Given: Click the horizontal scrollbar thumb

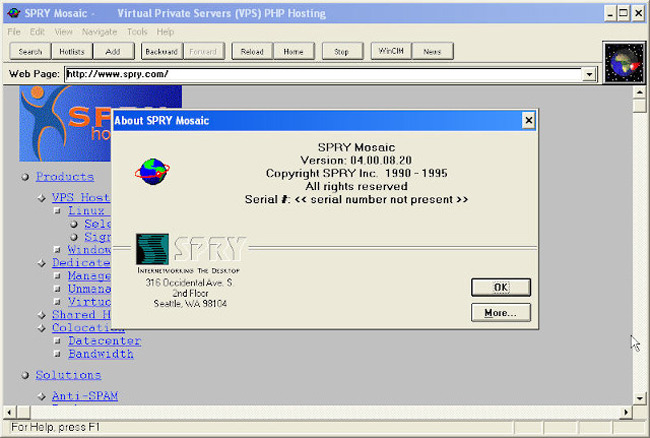Looking at the screenshot, I should click(x=23, y=412).
